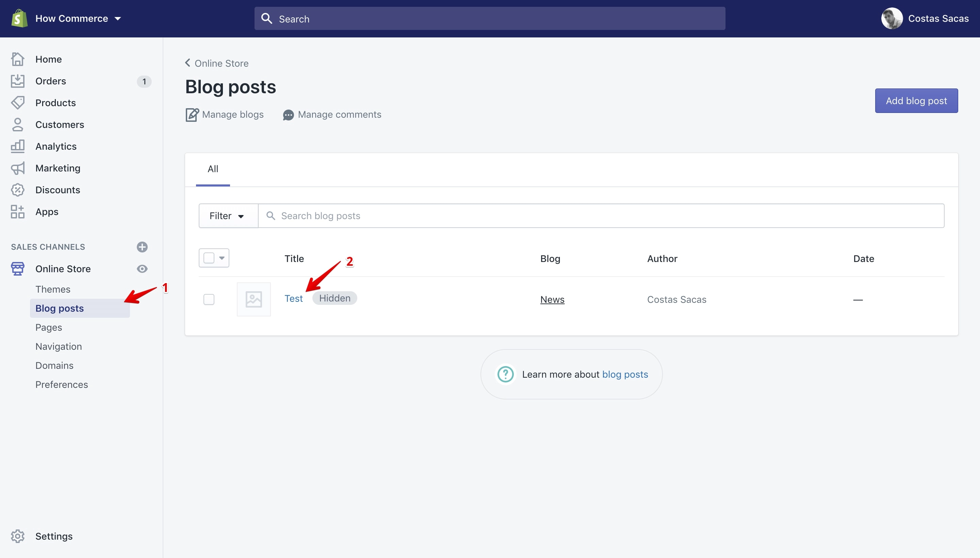Screen dimensions: 980x558
Task: Open the Test blog post link
Action: 294,298
